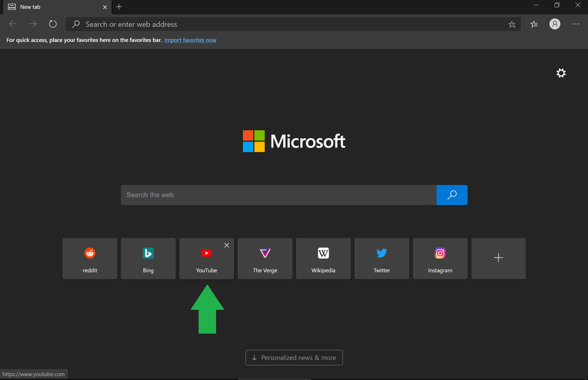Screen dimensions: 588x380
Task: Click the Import favorites now link
Action: coord(190,40)
